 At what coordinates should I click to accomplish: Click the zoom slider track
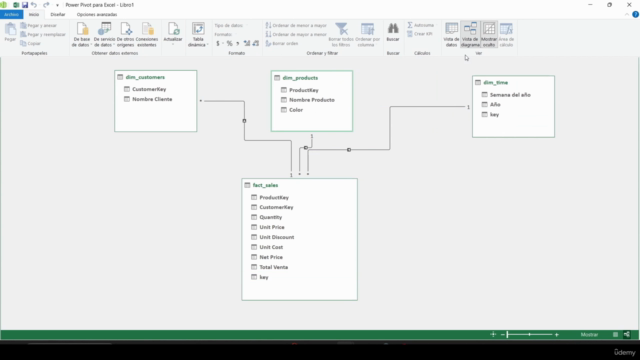529,335
